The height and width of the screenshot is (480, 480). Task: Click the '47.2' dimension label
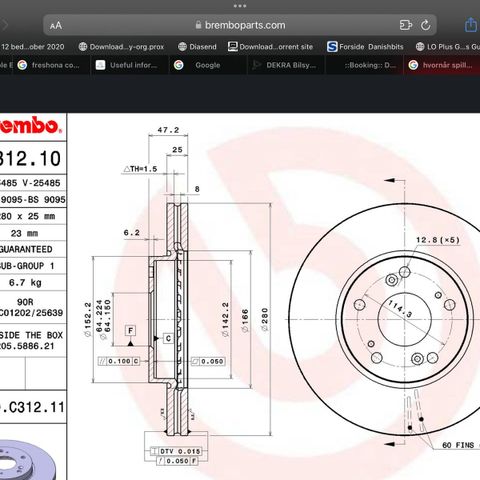point(168,130)
